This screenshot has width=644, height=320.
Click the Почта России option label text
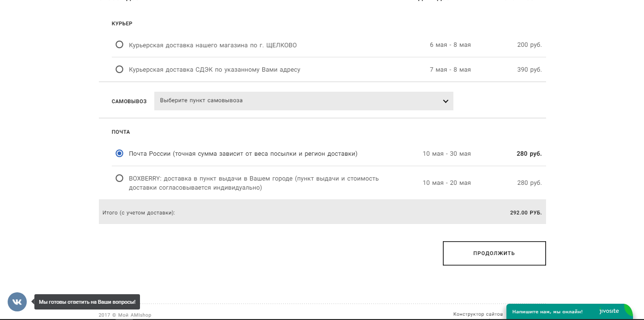(x=243, y=154)
